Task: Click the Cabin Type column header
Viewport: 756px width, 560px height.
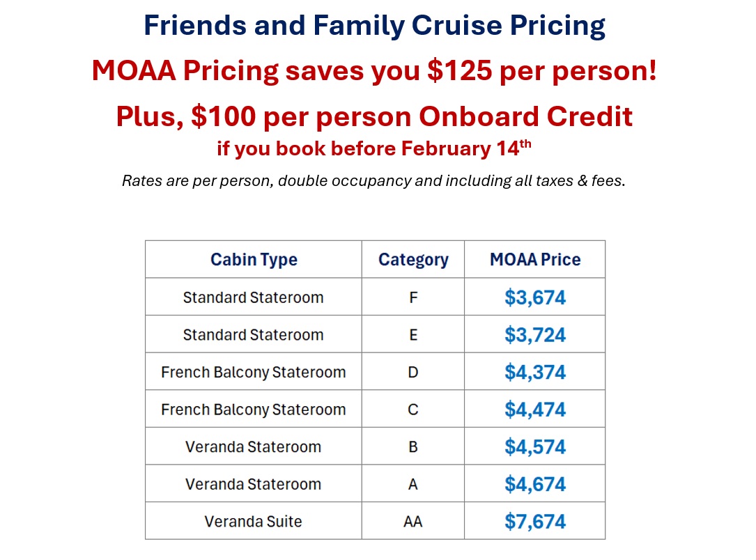Action: pyautogui.click(x=254, y=260)
